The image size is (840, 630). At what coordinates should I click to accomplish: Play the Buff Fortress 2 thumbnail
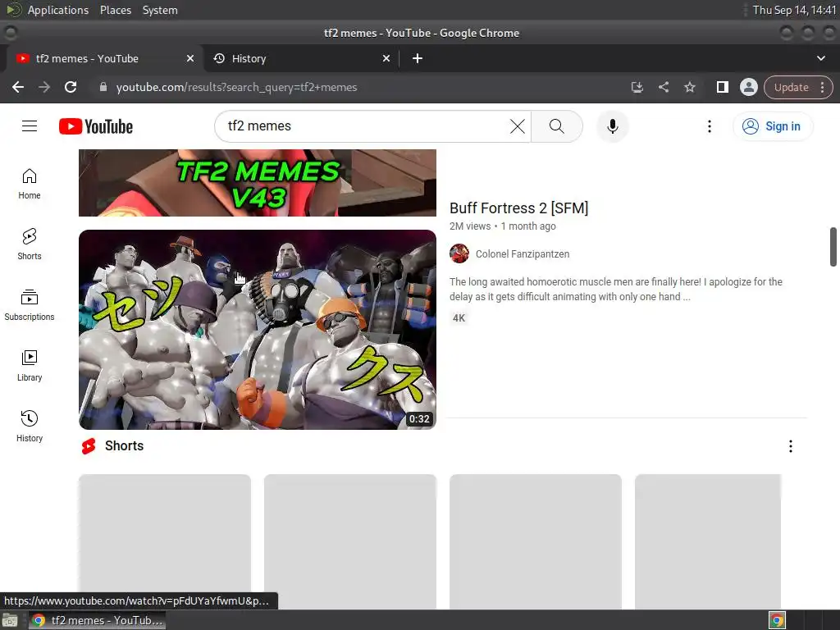click(257, 330)
